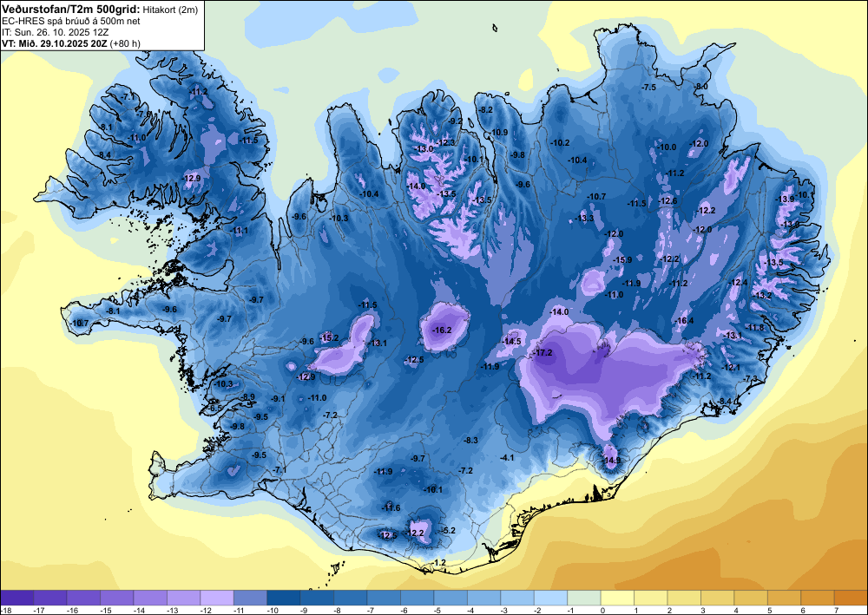The image size is (868, 615).
Task: Click the -13.9 temperature value
Action: (x=785, y=200)
